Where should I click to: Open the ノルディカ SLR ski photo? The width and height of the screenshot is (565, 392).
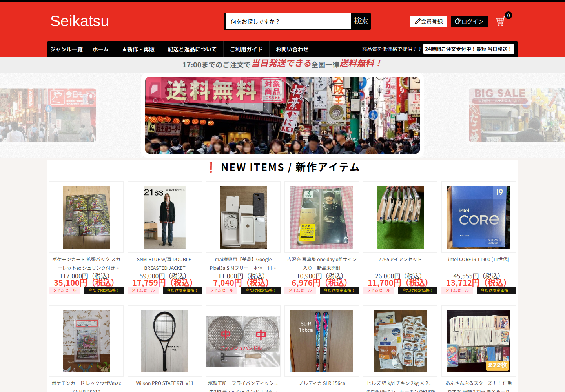(x=322, y=341)
